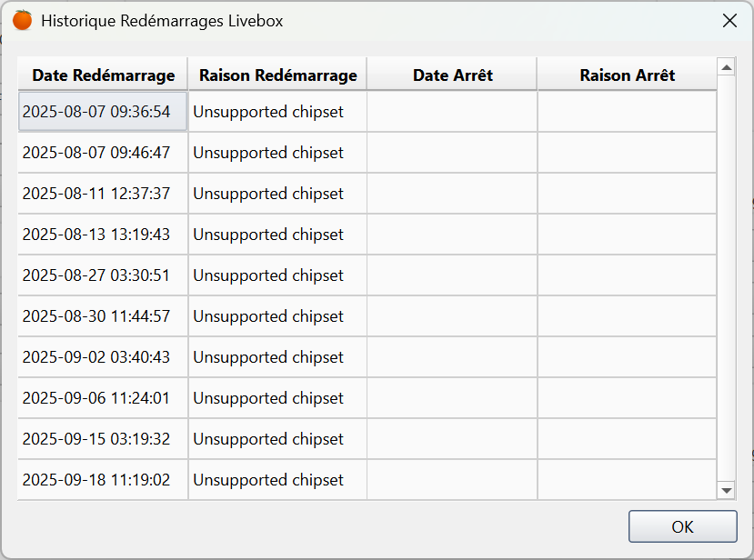754x560 pixels.
Task: Sort by the Date Redémarrage column header
Action: [x=102, y=75]
